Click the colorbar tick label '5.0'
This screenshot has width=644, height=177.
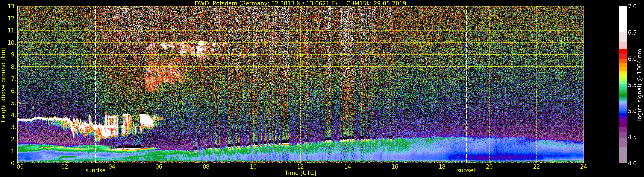632,111
